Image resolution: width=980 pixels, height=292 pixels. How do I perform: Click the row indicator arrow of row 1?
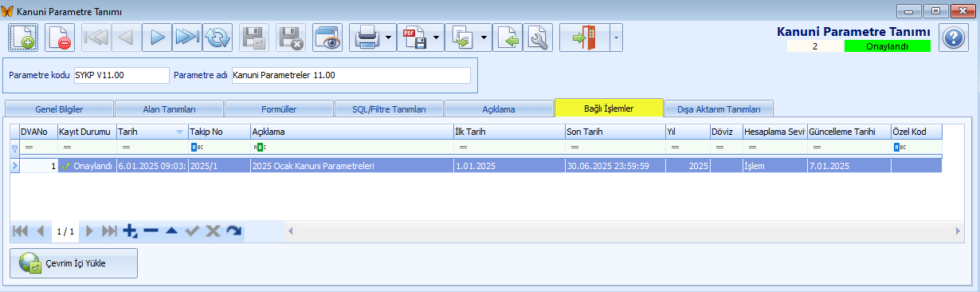14,166
